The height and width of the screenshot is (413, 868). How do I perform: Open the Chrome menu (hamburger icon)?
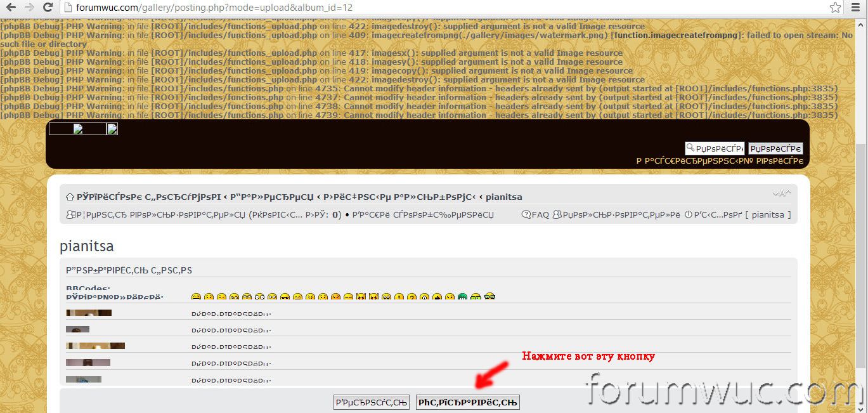point(855,8)
